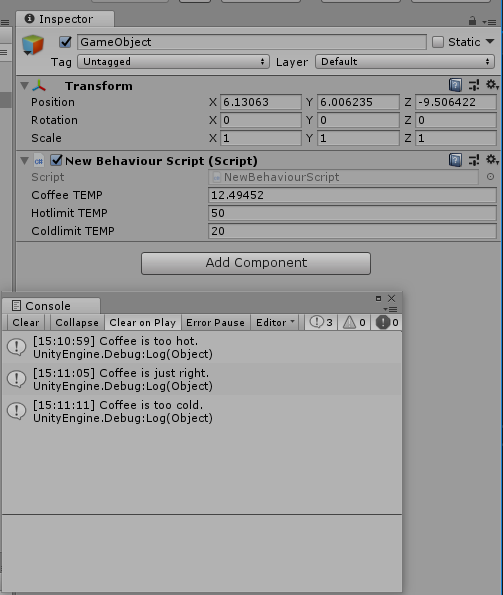Close the Console window

391,299
